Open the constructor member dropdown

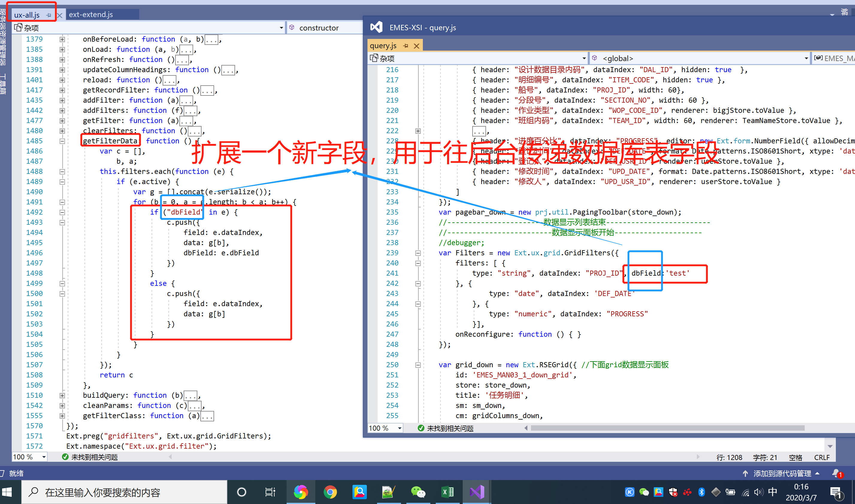(325, 28)
